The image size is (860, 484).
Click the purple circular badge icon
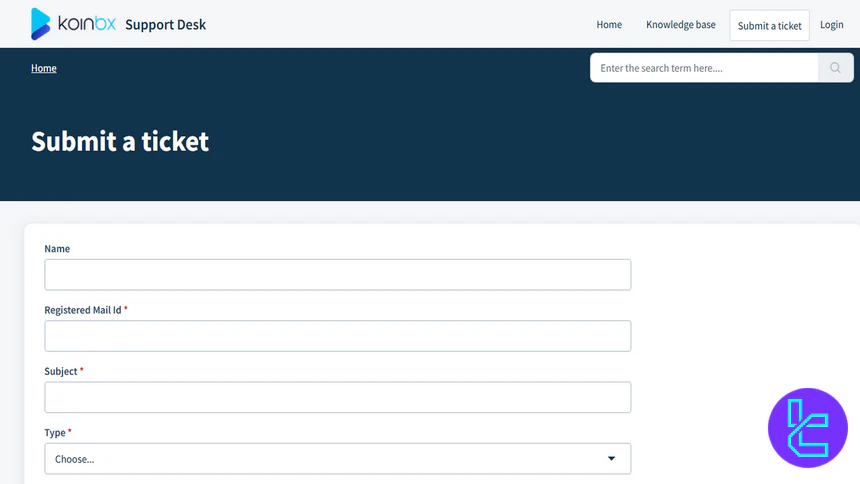pos(807,428)
